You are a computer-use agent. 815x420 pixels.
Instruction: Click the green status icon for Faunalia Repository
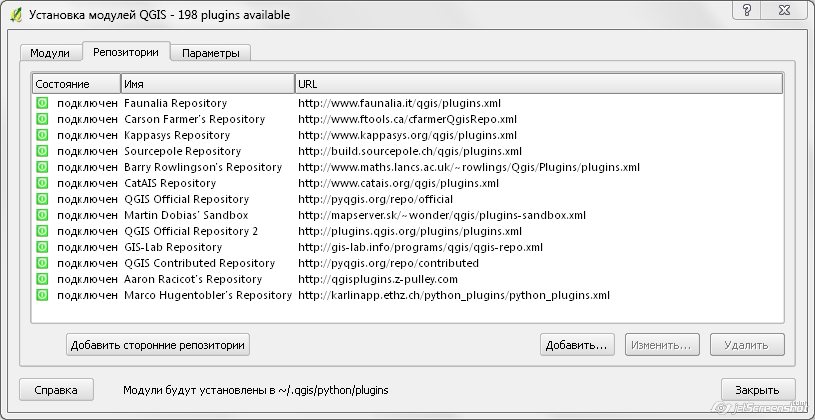point(42,103)
